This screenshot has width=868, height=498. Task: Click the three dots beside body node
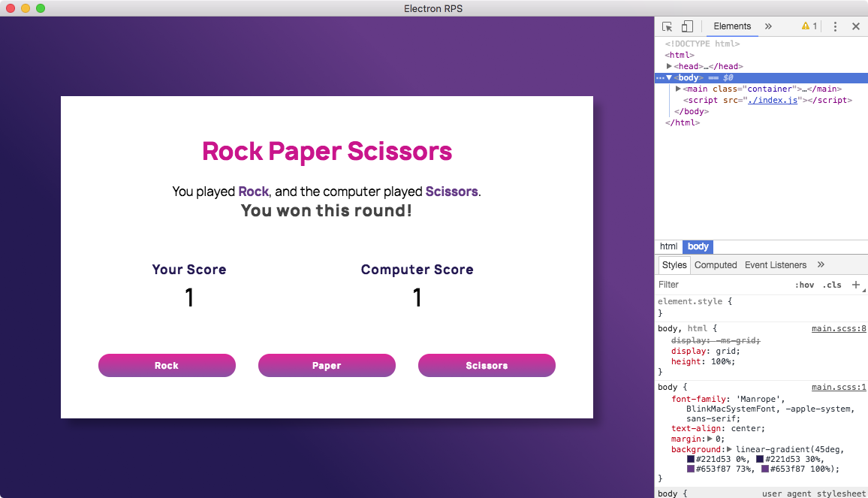coord(660,78)
